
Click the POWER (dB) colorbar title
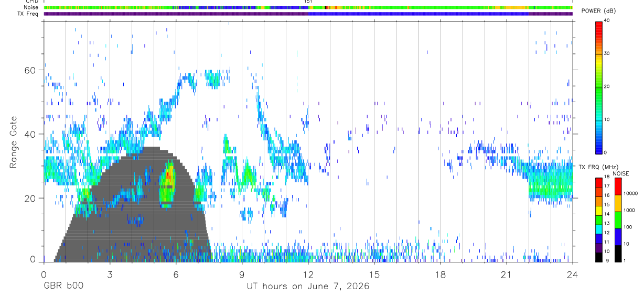[598, 11]
